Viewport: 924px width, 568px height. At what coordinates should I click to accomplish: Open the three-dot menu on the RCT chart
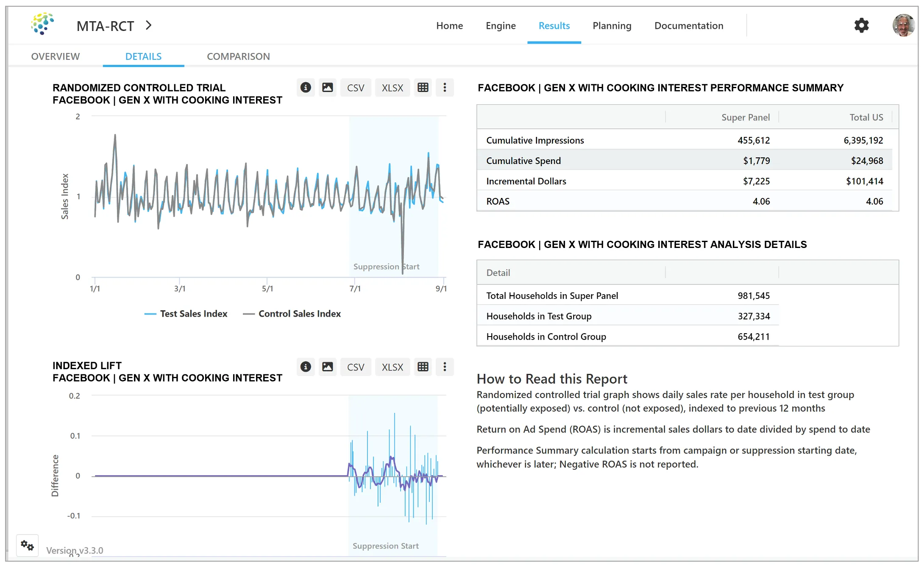pos(445,87)
